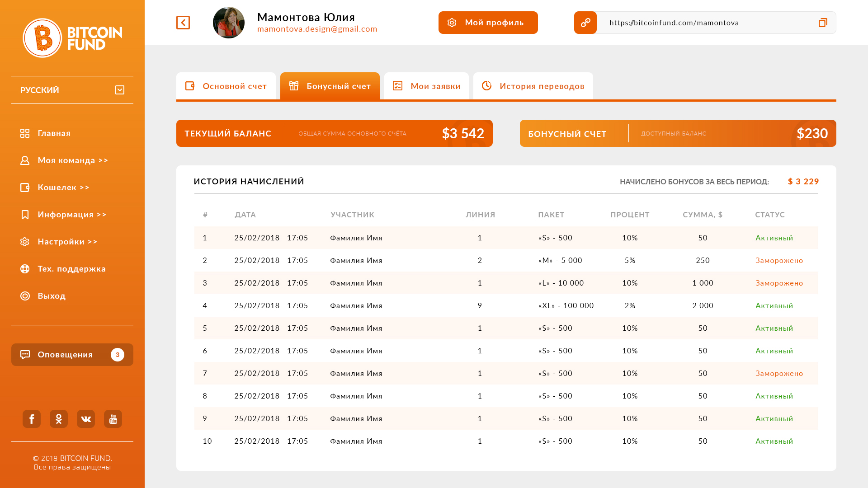Select the referral URL field

point(705,23)
